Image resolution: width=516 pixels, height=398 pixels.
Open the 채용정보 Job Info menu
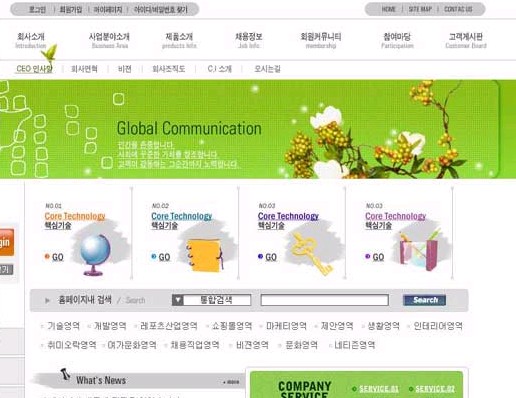coord(249,40)
